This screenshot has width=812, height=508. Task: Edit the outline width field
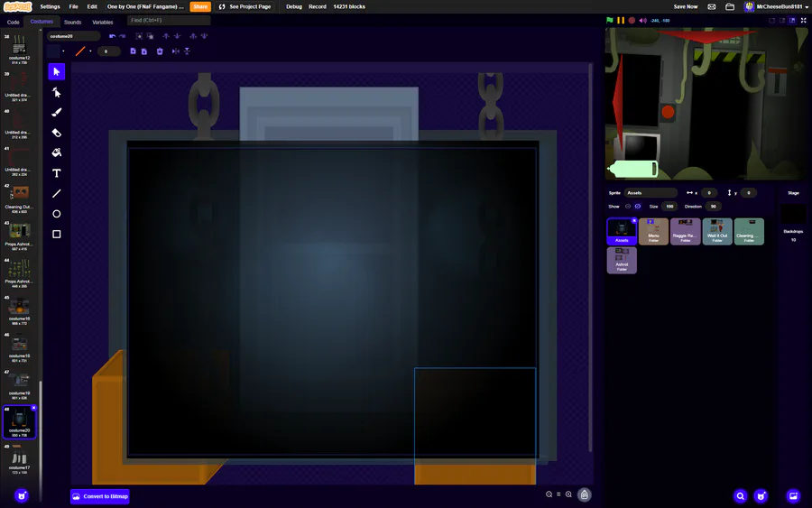point(109,51)
